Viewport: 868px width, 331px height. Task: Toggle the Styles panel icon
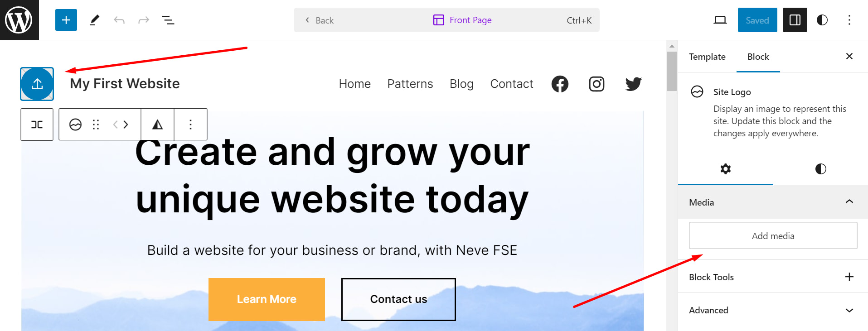[x=822, y=20]
